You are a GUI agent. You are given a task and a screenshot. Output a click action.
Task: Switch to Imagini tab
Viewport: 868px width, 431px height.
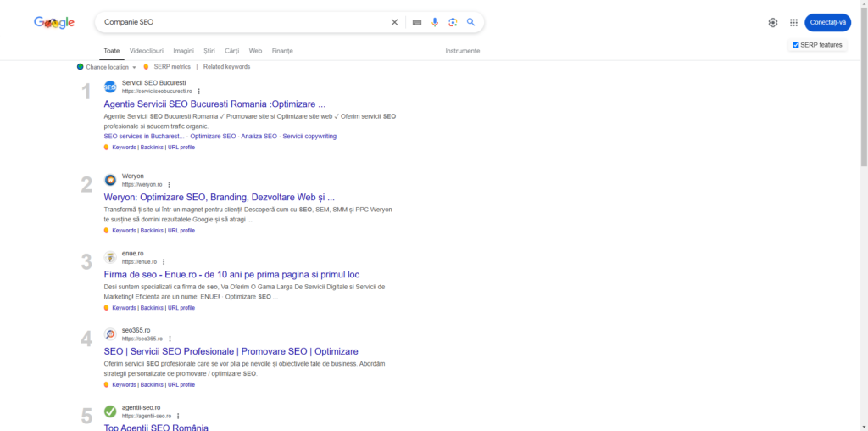tap(184, 51)
